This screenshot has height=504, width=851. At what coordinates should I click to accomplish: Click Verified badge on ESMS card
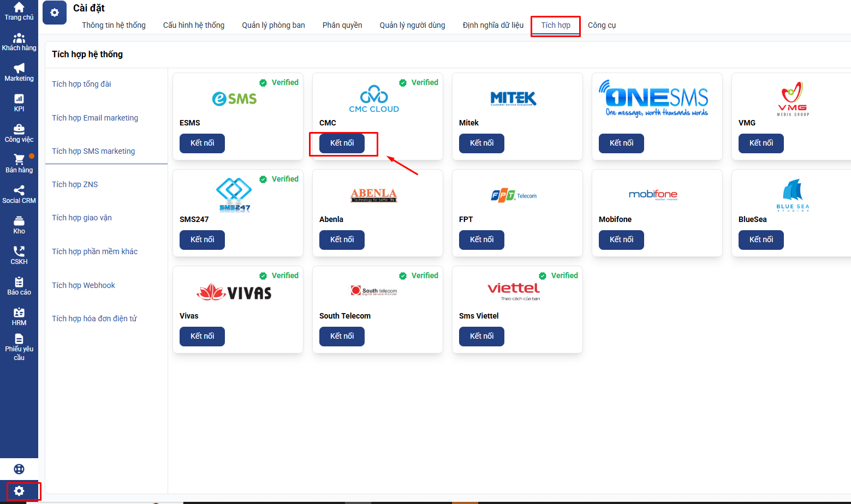tap(279, 82)
